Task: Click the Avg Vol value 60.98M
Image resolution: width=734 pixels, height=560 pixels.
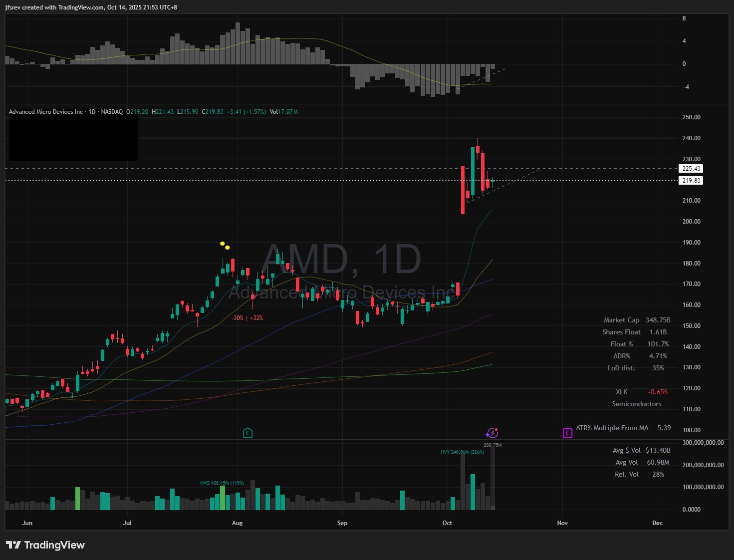Action: [x=658, y=463]
